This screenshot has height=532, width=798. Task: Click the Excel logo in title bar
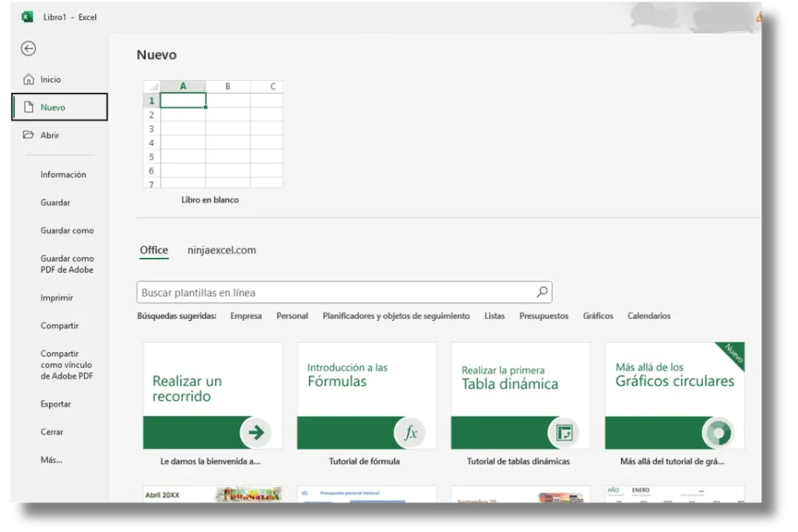click(x=27, y=17)
